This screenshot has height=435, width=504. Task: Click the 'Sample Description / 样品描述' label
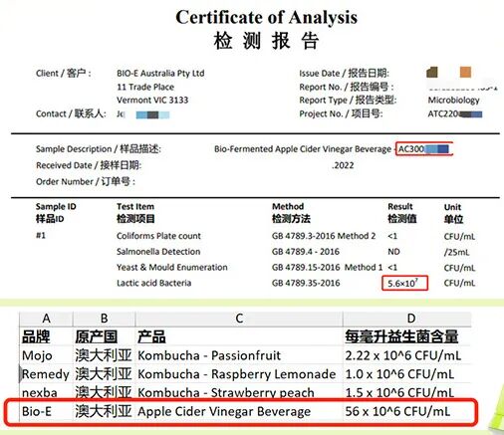[x=99, y=149]
